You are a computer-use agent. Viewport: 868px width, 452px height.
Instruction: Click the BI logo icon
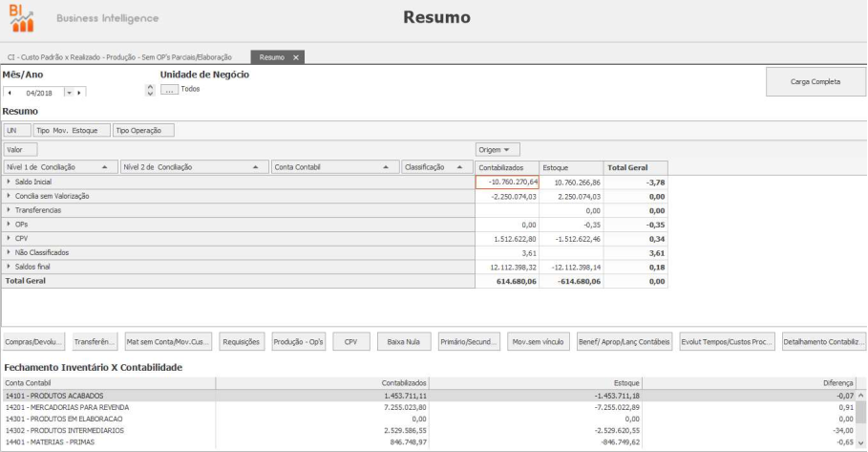pos(21,17)
